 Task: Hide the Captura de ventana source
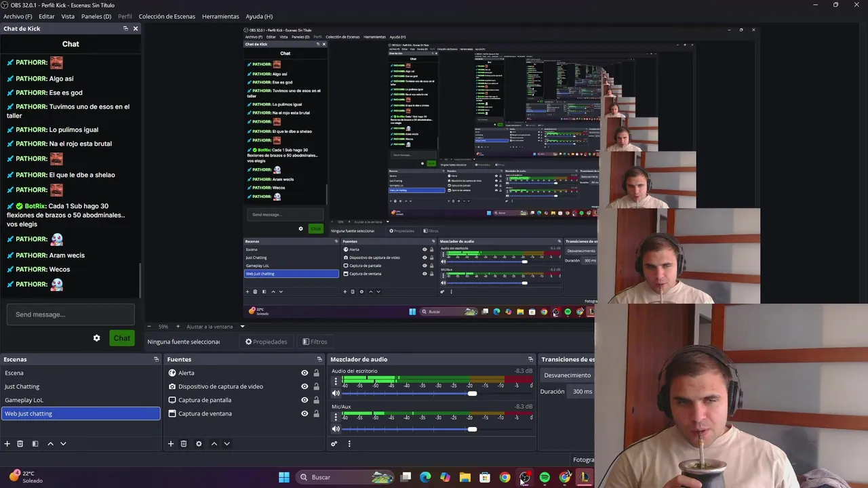(x=304, y=413)
